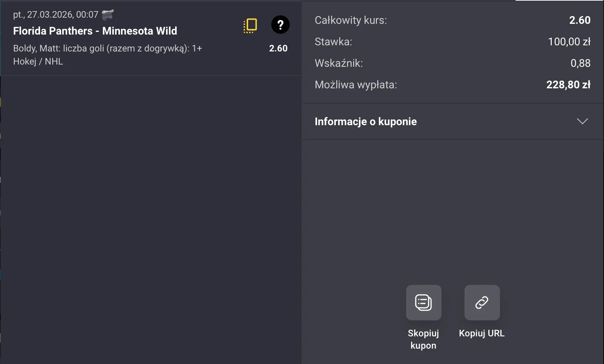Click the hockey stick sport icon
This screenshot has height=364, width=604.
pos(108,15)
